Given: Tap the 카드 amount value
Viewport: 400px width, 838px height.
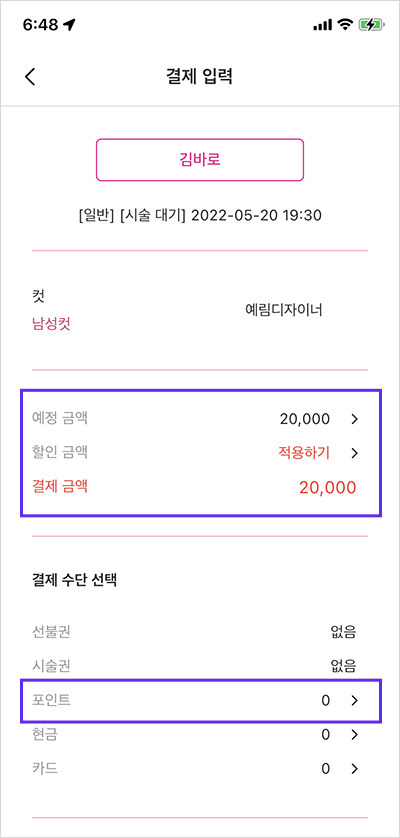Looking at the screenshot, I should tap(326, 769).
